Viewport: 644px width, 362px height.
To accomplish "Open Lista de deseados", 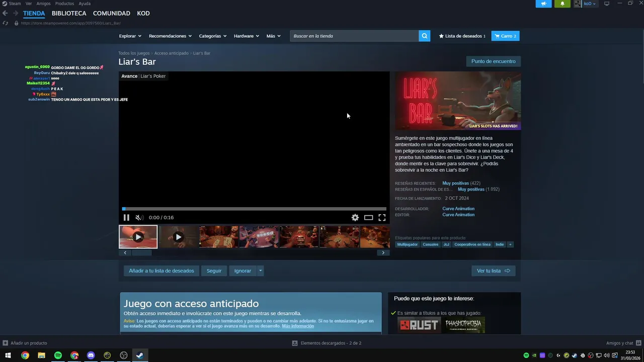I will pyautogui.click(x=462, y=36).
